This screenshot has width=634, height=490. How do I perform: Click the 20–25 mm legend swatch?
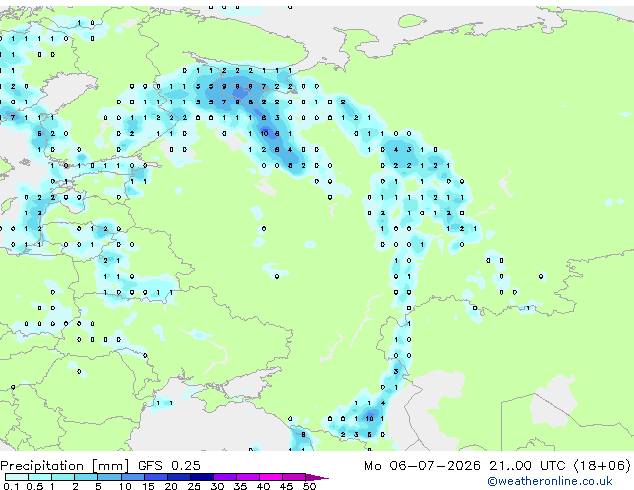coord(179,477)
